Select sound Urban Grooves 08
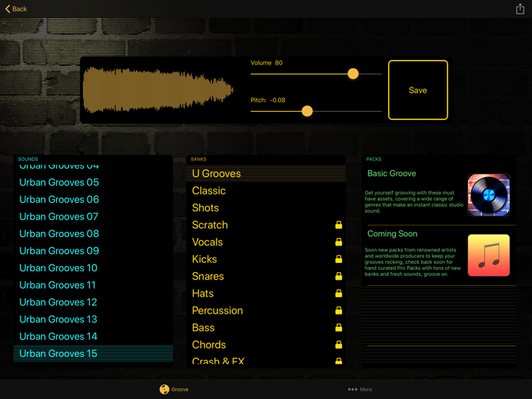This screenshot has height=399, width=532. click(93, 233)
